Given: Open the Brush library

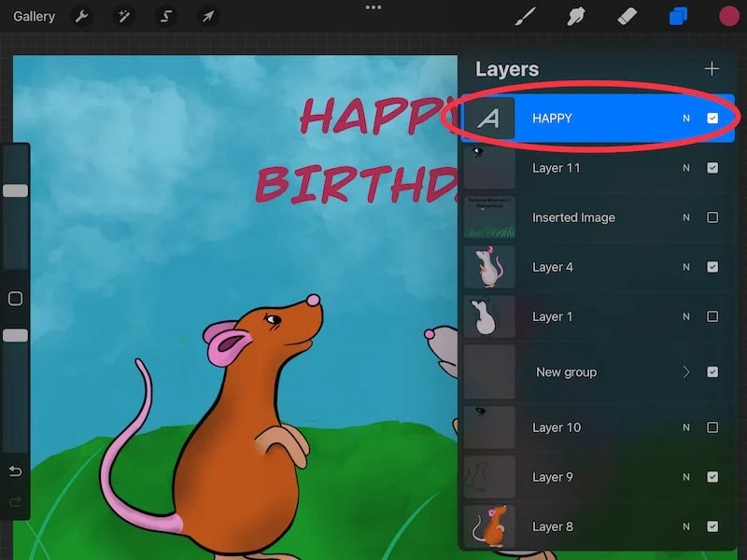Looking at the screenshot, I should (525, 16).
